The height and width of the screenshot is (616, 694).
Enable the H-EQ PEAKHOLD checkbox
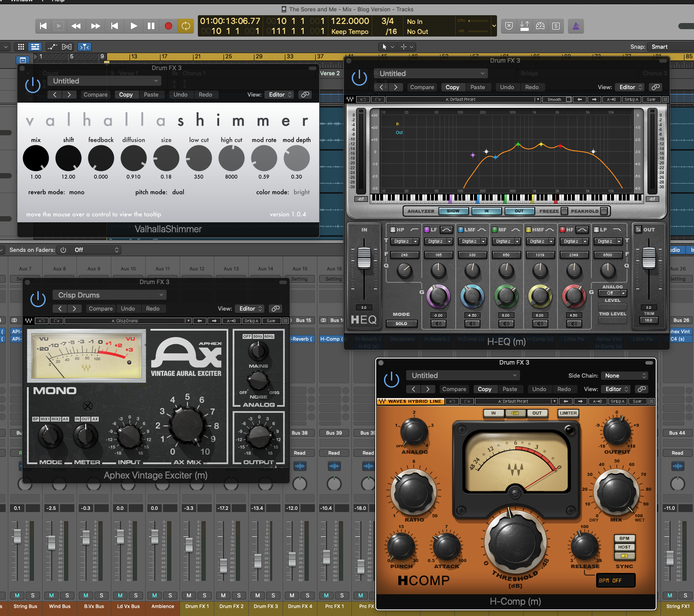(x=604, y=211)
